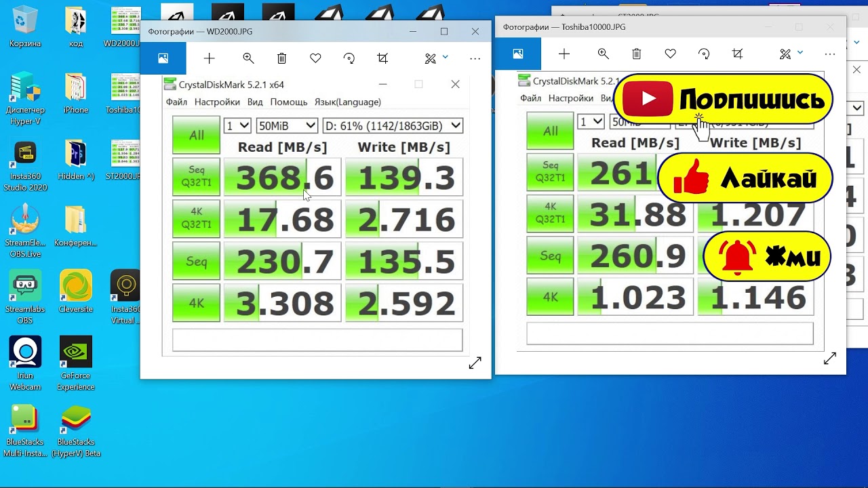Open Edit & Create menu in Toshiba10000.JPG window

tap(791, 54)
